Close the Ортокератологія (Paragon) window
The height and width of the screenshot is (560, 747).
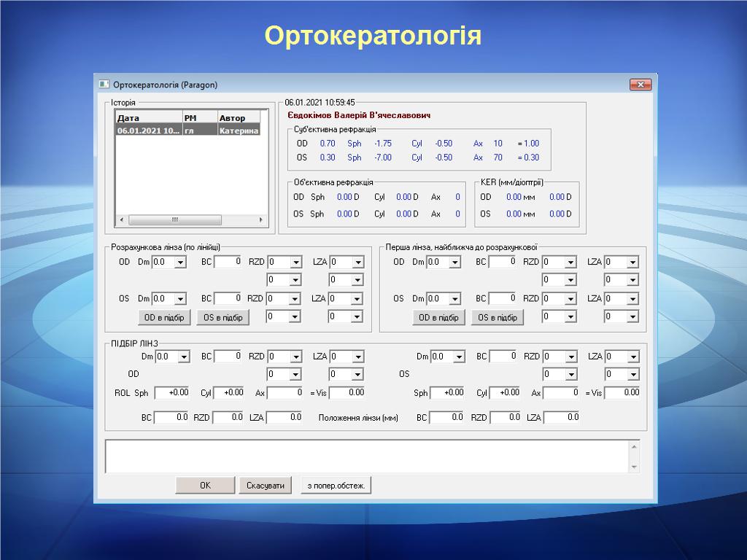640,85
